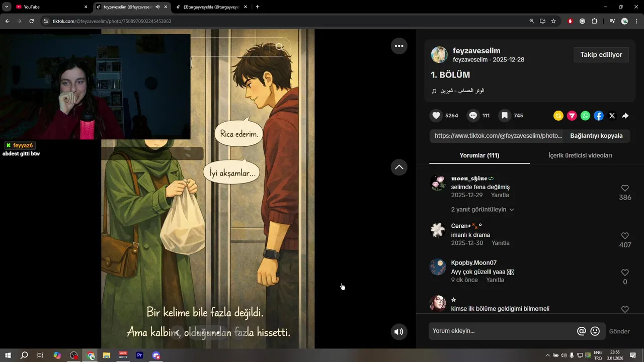Go to previous post with up chevron

(399, 167)
